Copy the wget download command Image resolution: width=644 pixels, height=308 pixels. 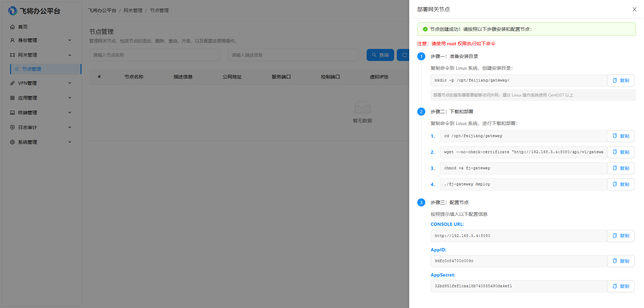click(x=621, y=152)
